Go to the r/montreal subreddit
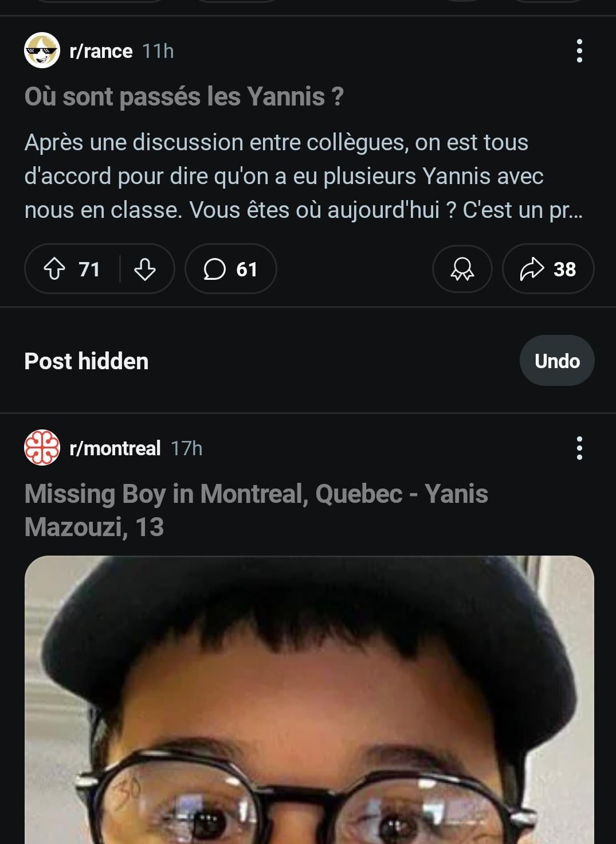 pyautogui.click(x=115, y=448)
